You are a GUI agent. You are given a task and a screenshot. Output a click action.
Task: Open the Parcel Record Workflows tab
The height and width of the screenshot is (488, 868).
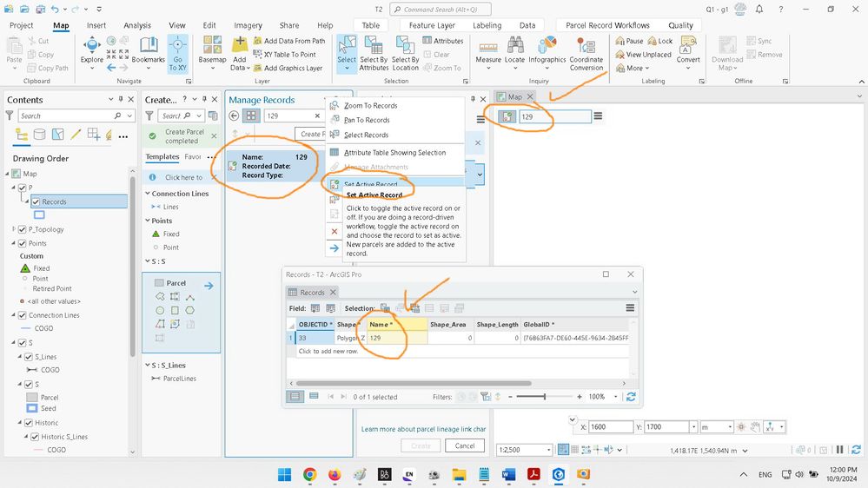(607, 25)
